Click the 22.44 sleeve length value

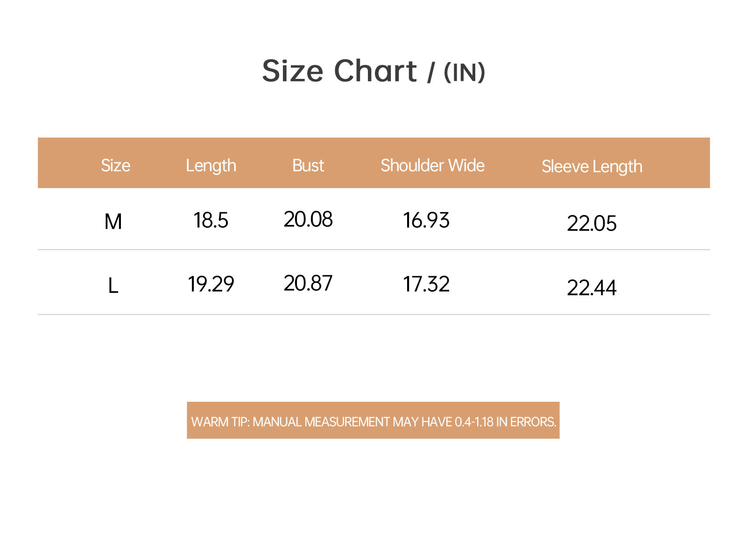(592, 287)
